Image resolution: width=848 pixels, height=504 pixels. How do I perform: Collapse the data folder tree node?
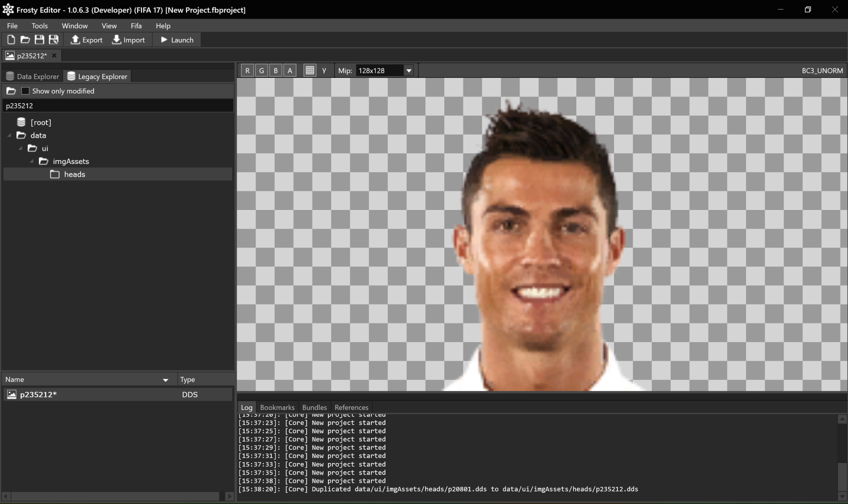tap(10, 135)
